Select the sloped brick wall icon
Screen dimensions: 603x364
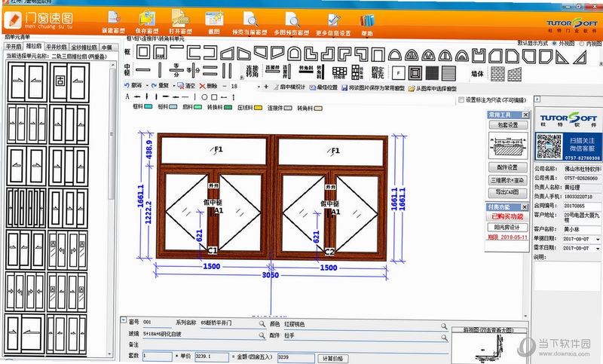(514, 74)
